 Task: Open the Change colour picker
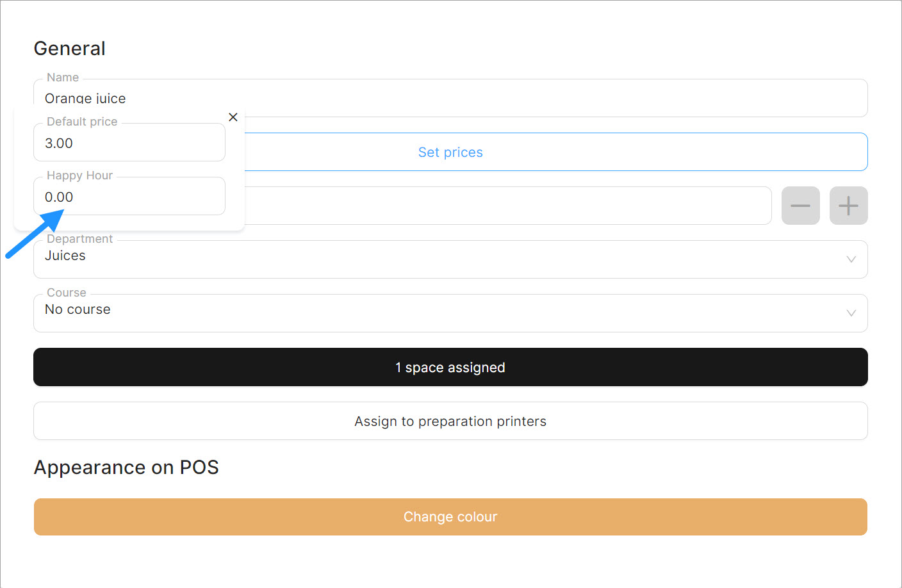click(450, 517)
